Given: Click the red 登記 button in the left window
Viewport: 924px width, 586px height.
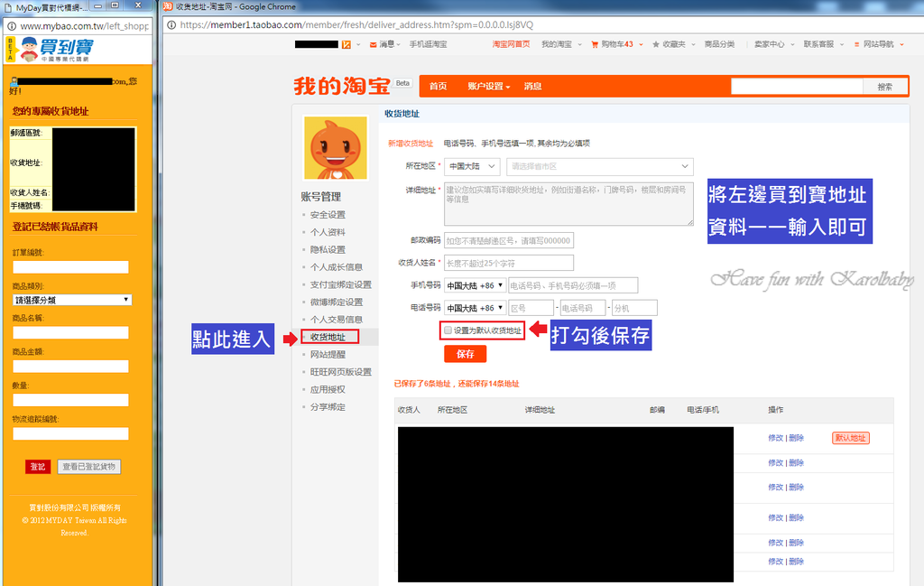Looking at the screenshot, I should click(38, 467).
